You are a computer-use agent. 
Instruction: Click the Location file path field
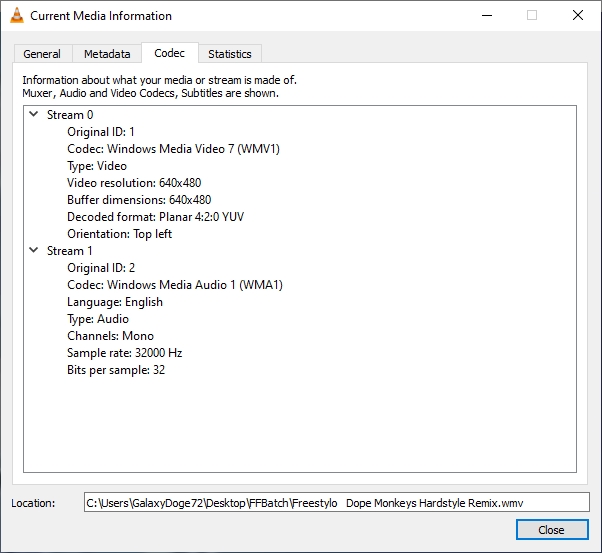(x=337, y=502)
